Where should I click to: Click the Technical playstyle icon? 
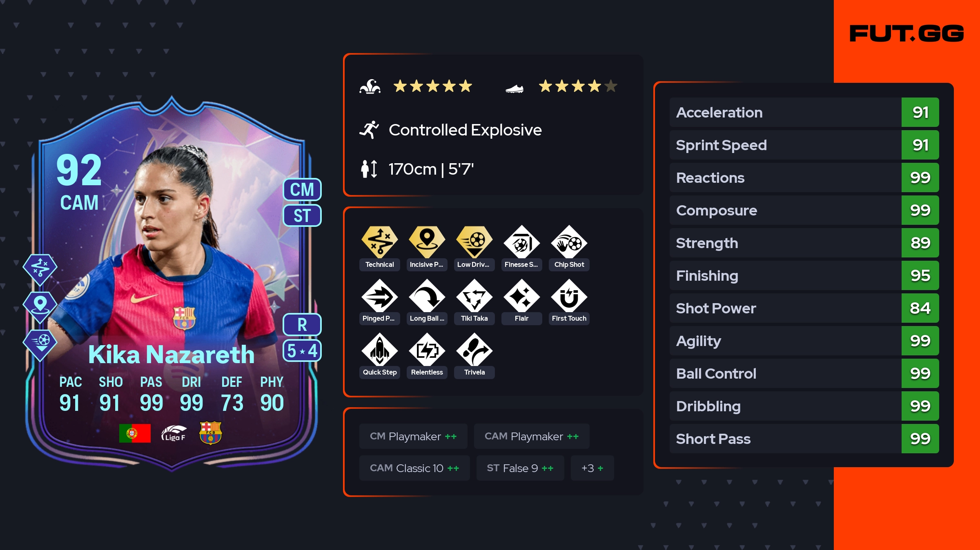(379, 242)
